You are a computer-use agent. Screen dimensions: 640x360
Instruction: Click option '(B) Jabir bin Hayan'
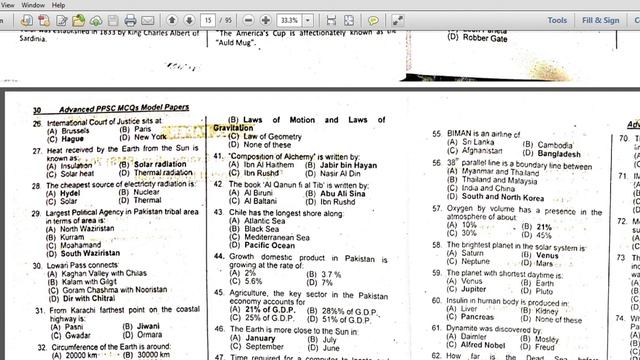(x=341, y=165)
